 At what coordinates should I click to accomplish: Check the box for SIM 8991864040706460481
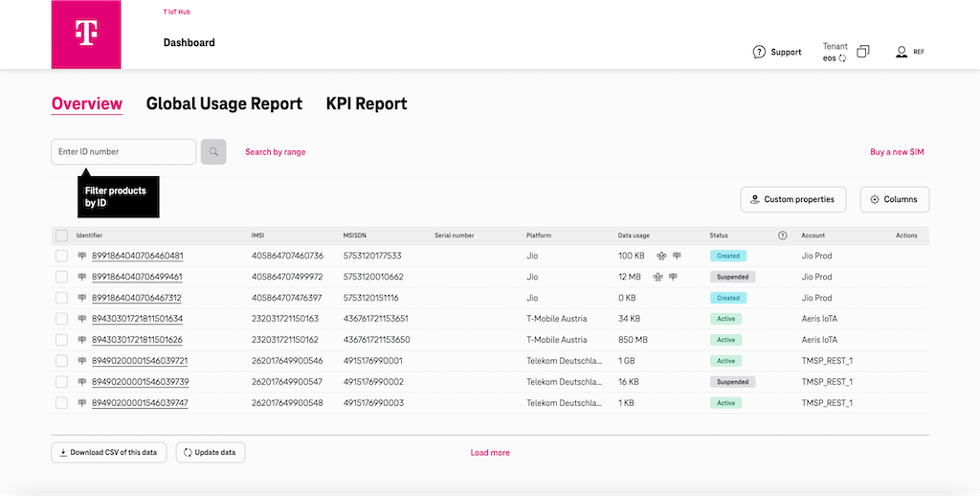point(61,256)
